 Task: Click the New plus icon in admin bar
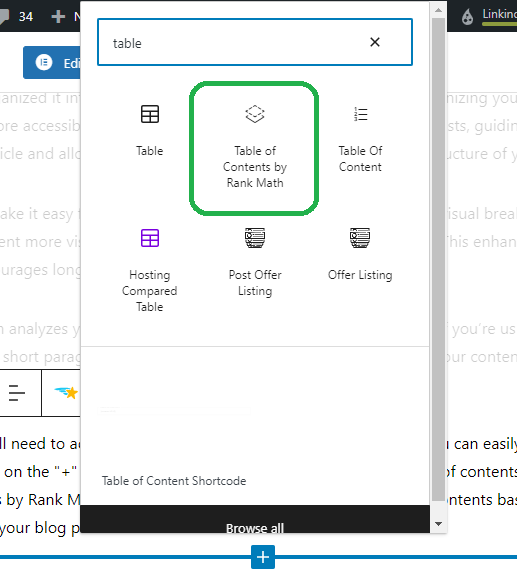pos(58,16)
